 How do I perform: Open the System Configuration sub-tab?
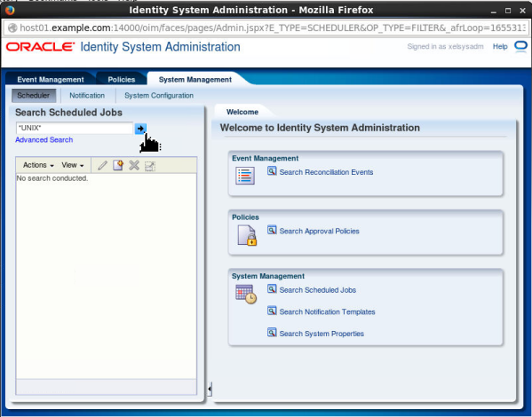point(159,96)
